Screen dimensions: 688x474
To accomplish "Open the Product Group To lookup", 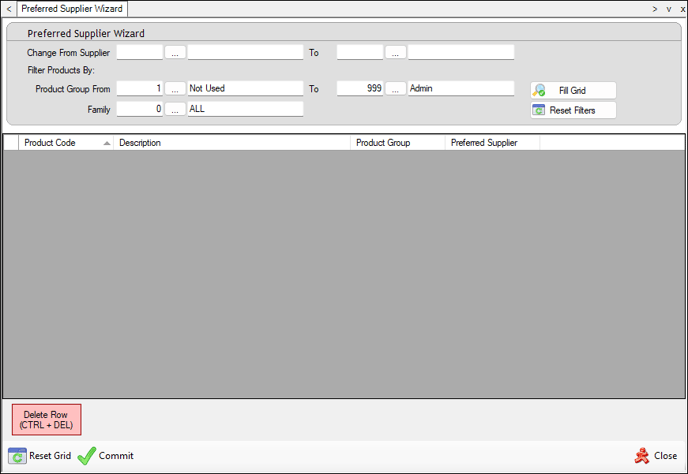I will point(395,89).
